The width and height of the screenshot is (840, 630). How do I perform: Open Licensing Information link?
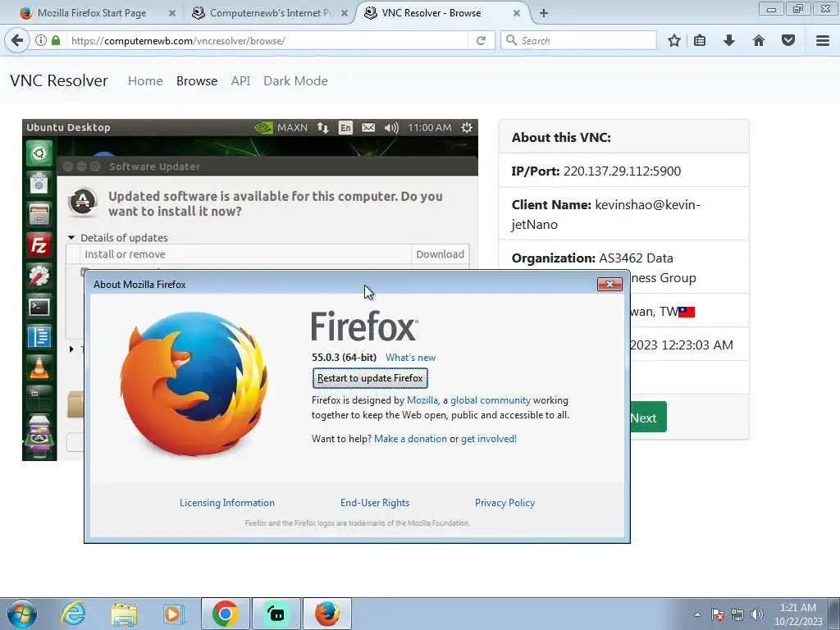pos(227,503)
